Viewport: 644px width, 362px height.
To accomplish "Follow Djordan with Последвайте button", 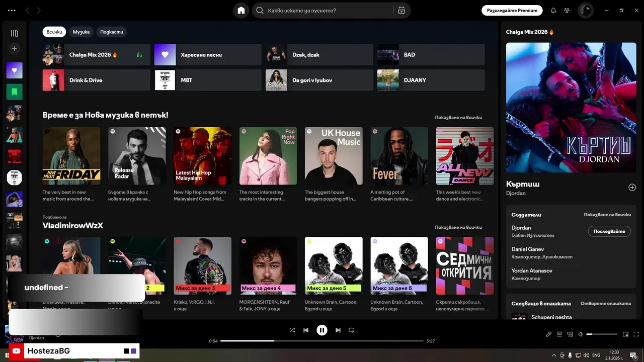I will [609, 231].
